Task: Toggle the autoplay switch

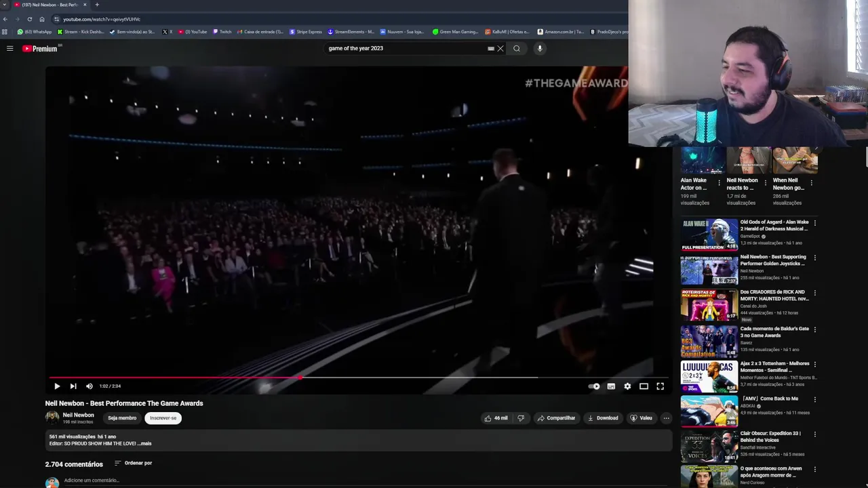Action: coord(594,386)
